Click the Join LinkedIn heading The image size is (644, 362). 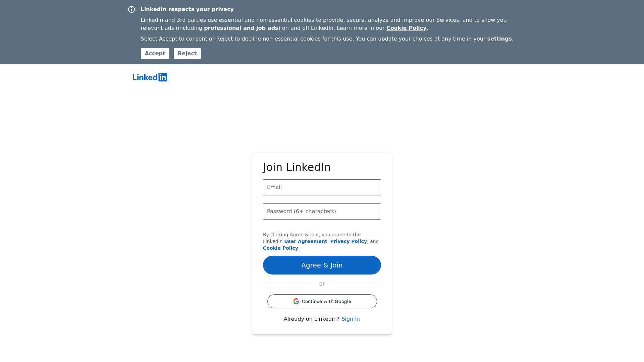[297, 167]
